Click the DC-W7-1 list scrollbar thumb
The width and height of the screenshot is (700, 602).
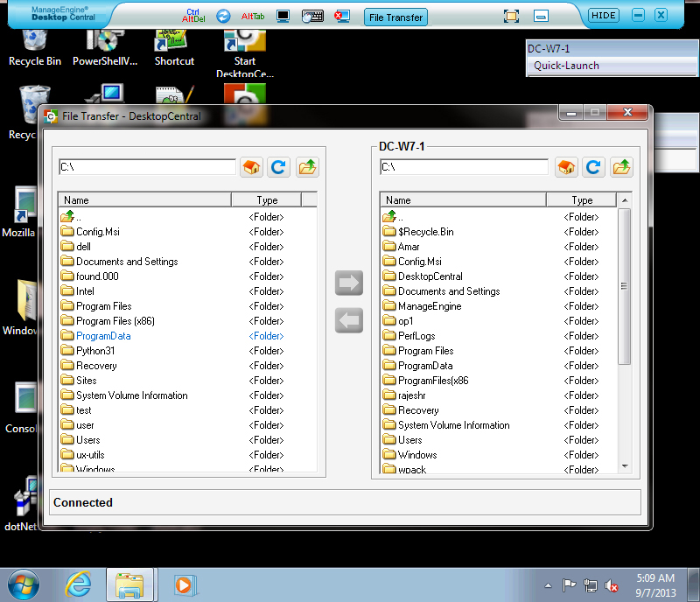624,286
